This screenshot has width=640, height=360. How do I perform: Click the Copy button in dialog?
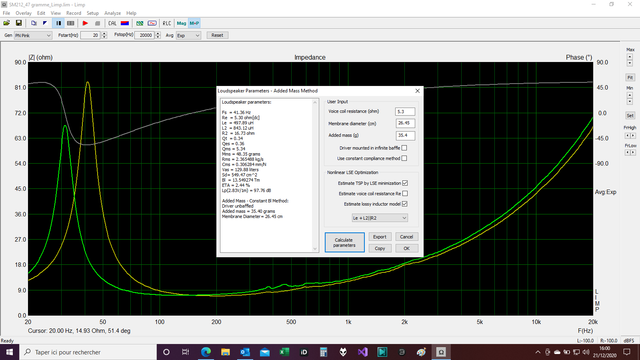380,248
